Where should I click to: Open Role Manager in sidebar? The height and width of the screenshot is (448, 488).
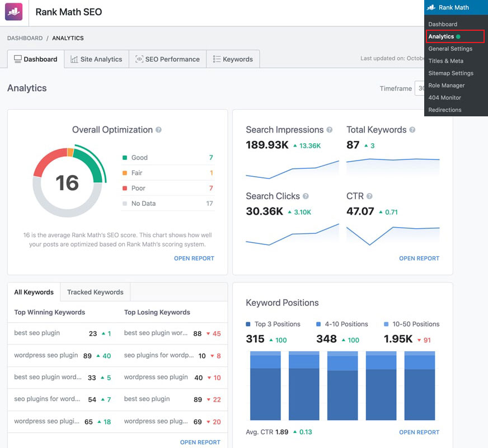tap(446, 85)
